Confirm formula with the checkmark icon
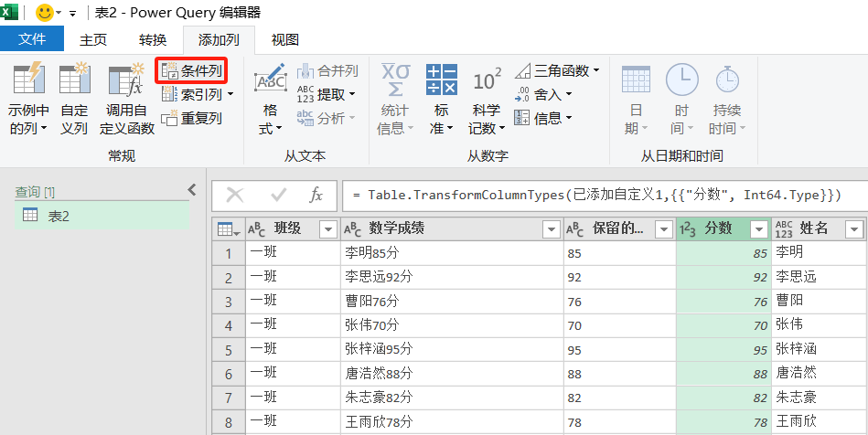This screenshot has width=868, height=435. (278, 195)
